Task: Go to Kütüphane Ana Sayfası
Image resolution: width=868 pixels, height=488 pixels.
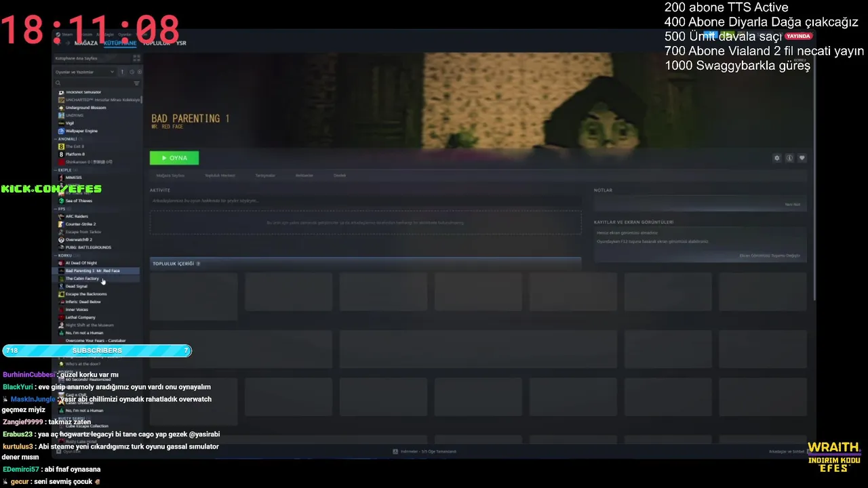Action: pos(92,58)
